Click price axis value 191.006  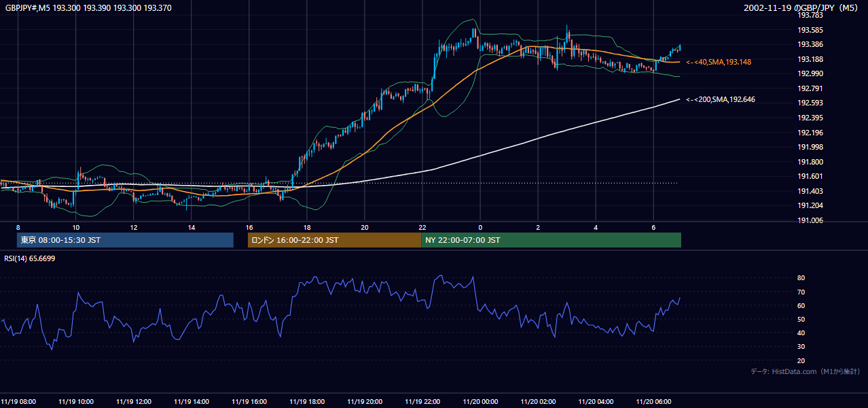pyautogui.click(x=810, y=220)
